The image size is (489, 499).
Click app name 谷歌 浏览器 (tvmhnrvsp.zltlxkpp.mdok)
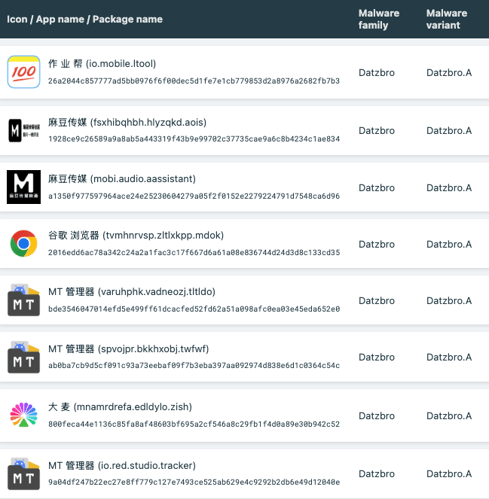(x=136, y=235)
